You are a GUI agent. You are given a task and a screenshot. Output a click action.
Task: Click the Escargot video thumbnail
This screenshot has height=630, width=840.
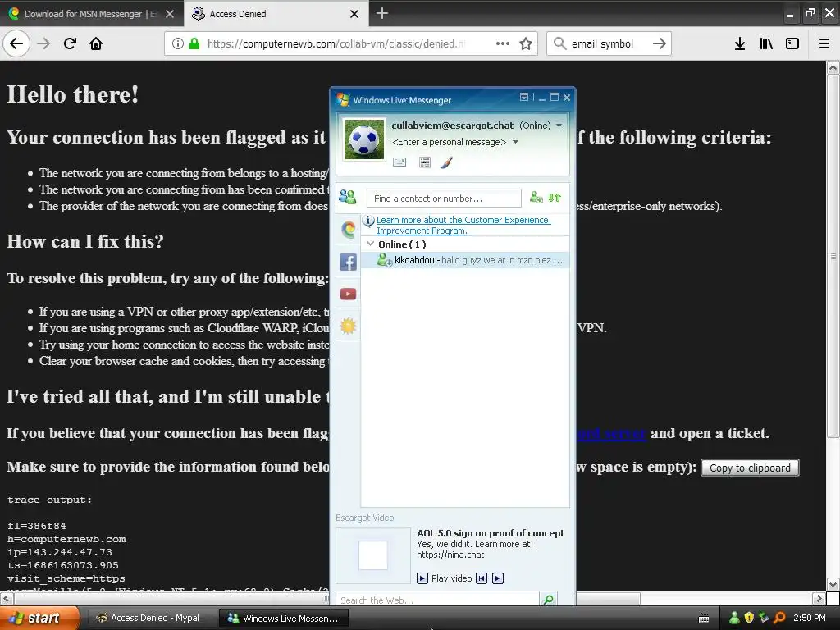tap(373, 555)
